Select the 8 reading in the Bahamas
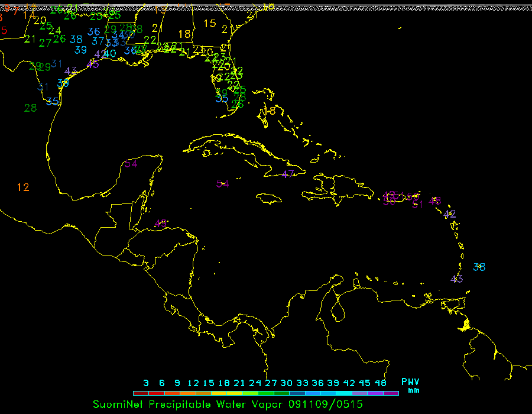Screen dimensions: 532x414 (x=272, y=111)
